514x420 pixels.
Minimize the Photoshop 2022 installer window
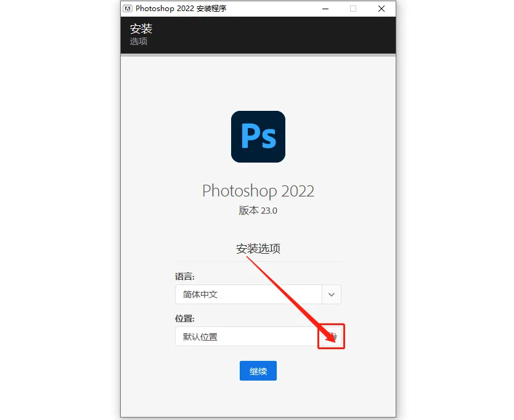pyautogui.click(x=325, y=9)
